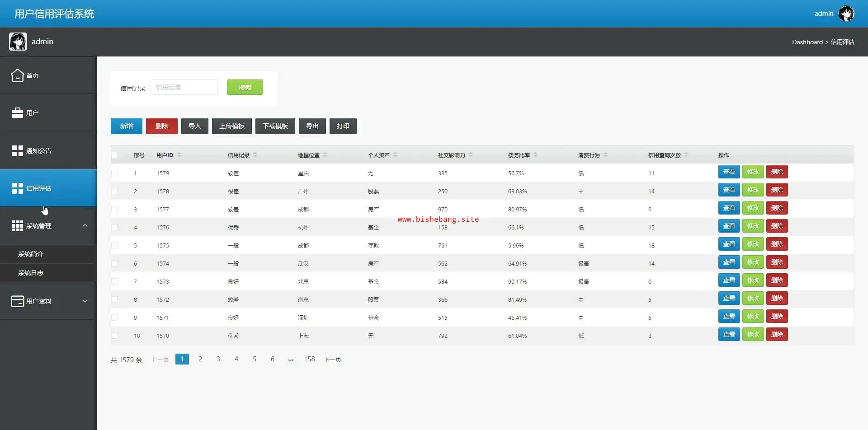The width and height of the screenshot is (868, 430).
Task: Sort the table by 社交影响力 column
Action: (x=471, y=155)
